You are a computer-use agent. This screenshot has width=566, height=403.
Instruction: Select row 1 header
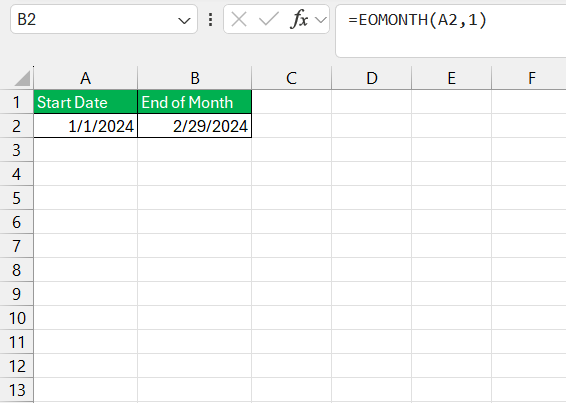point(17,102)
